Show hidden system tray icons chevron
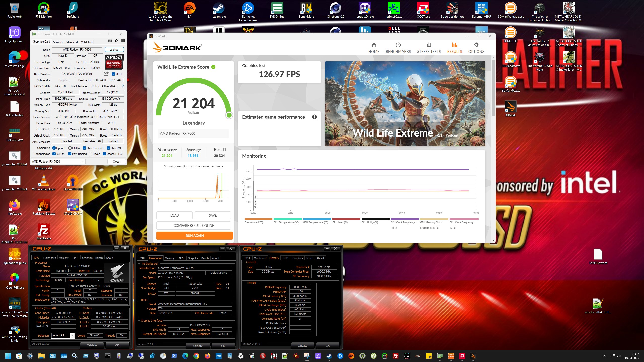644x362 pixels. [x=604, y=356]
